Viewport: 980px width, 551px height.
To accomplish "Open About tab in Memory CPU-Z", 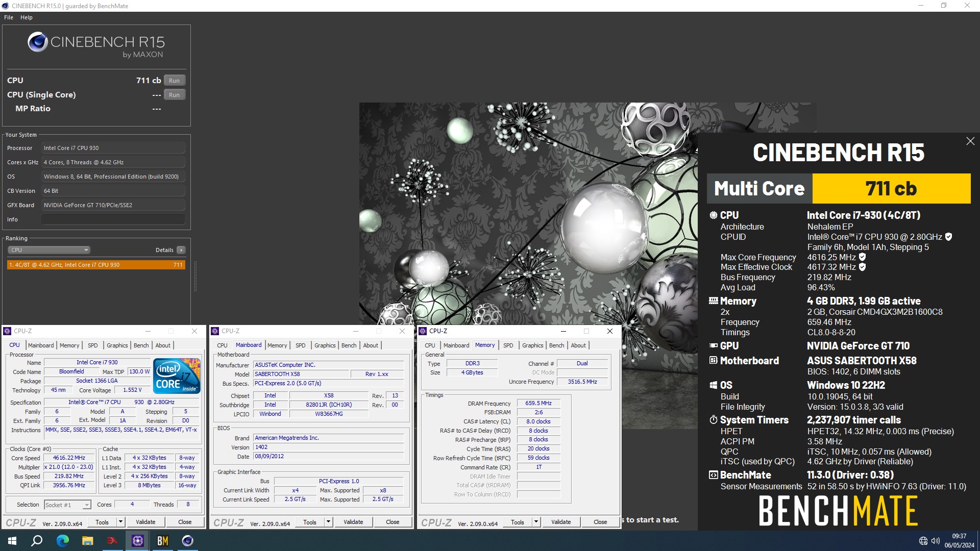I will coord(578,345).
